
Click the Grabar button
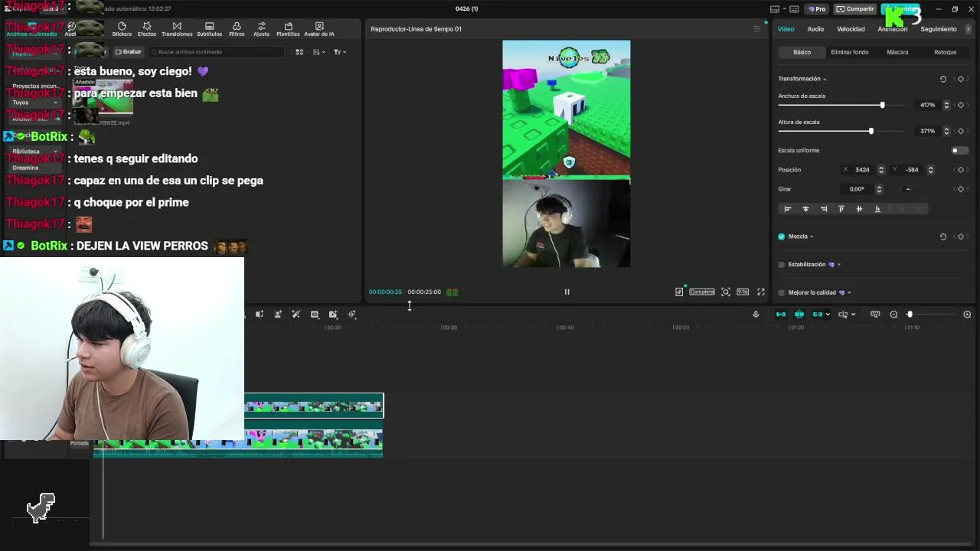click(129, 52)
